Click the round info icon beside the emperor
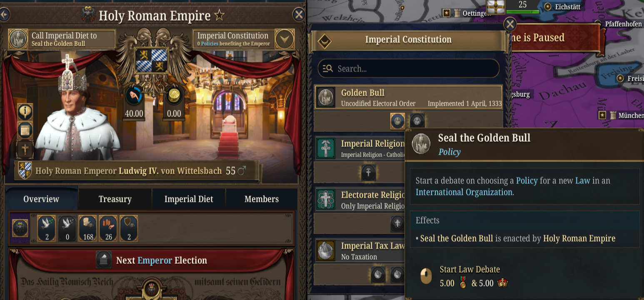 coord(25,112)
